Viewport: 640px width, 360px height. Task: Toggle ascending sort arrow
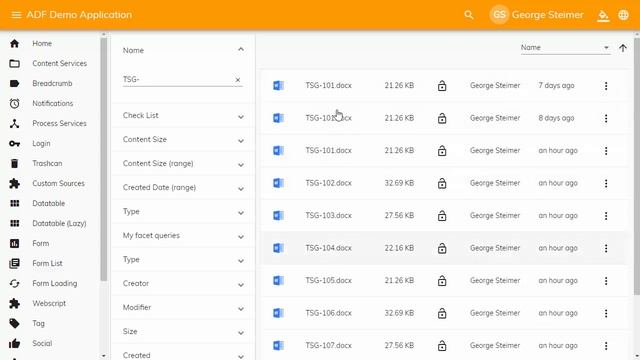623,48
